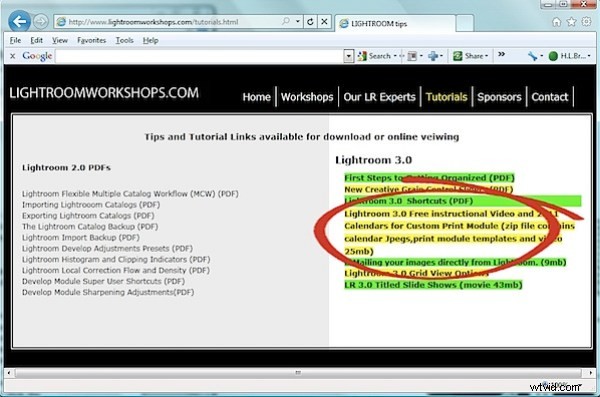Screen dimensions: 600x397
Task: Open E-Mailing your images from Lightroom link
Action: (455, 262)
